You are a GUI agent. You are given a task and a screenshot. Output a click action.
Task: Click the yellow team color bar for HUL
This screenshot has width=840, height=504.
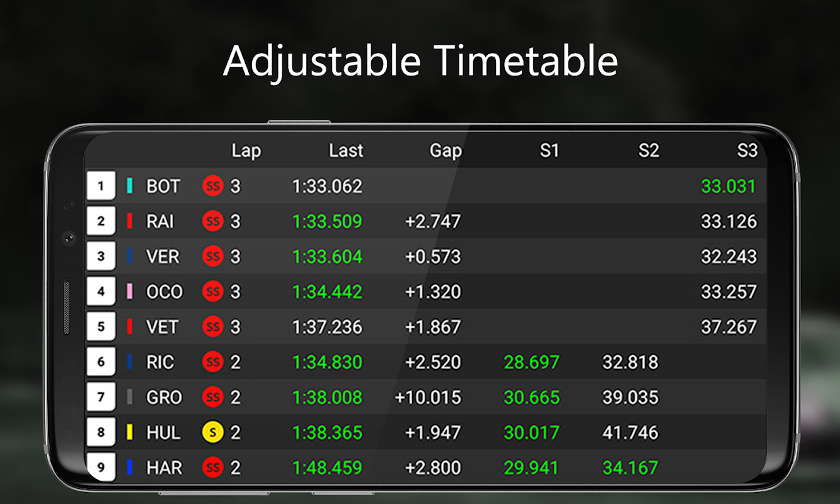(130, 432)
